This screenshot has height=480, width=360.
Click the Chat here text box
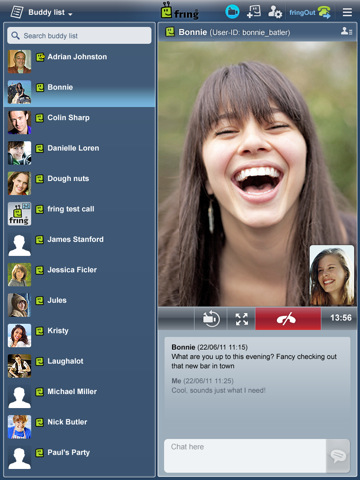(x=245, y=456)
